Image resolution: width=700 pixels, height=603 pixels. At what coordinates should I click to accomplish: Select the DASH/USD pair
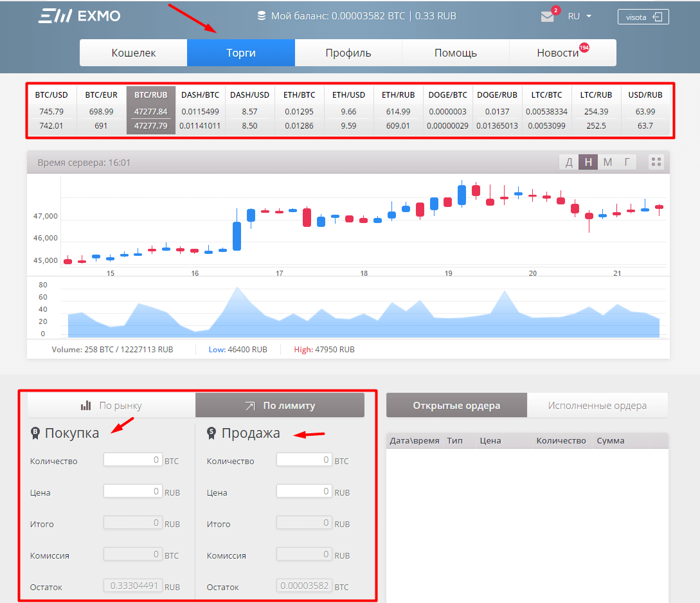tap(249, 110)
